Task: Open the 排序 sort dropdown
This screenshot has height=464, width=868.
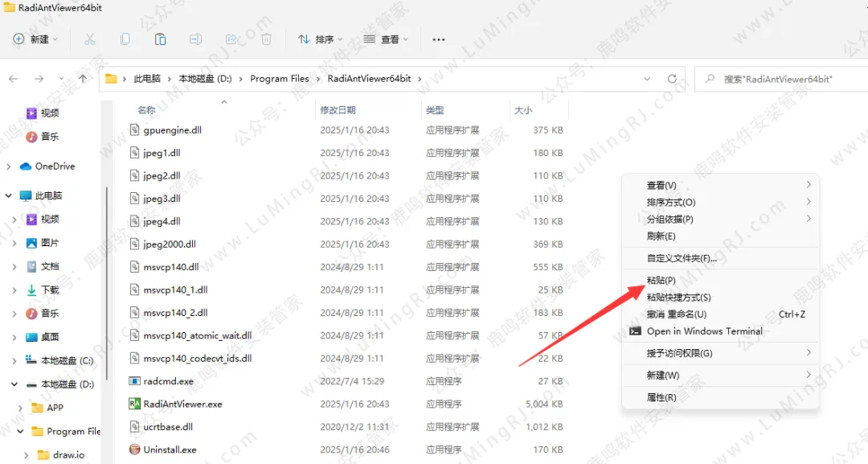Action: pos(320,39)
